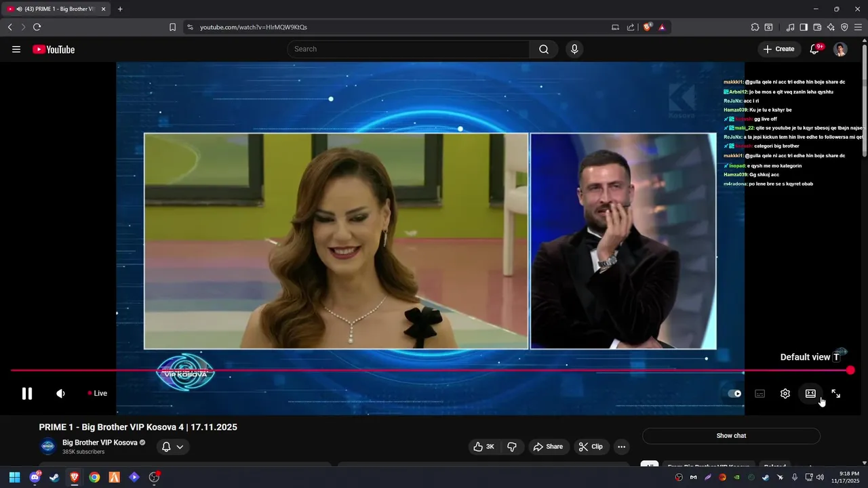Open the YouTube guide hamburger menu

pyautogui.click(x=16, y=49)
